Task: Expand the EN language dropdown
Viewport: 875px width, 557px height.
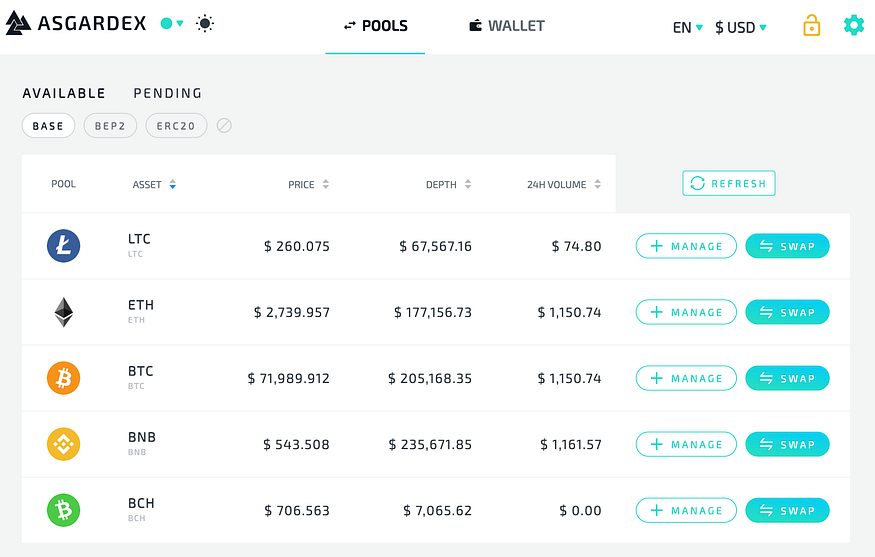Action: 688,28
